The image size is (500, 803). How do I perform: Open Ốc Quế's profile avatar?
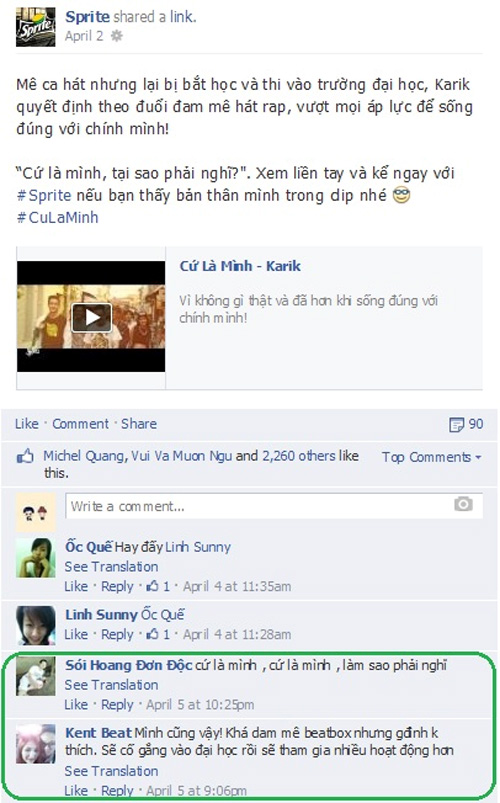click(x=35, y=558)
